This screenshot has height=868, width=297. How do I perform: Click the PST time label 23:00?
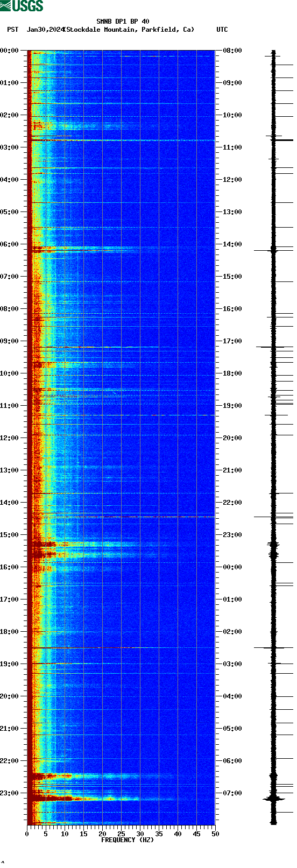[x=9, y=793]
